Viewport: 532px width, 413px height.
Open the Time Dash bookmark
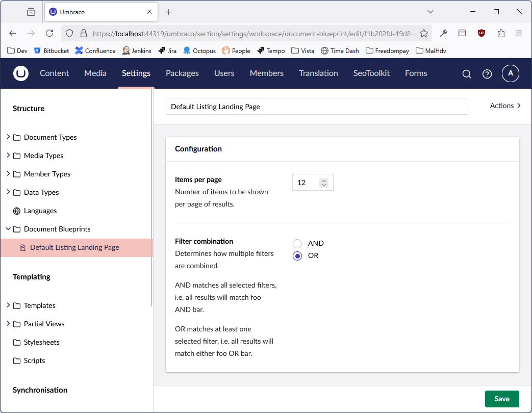[x=340, y=51]
